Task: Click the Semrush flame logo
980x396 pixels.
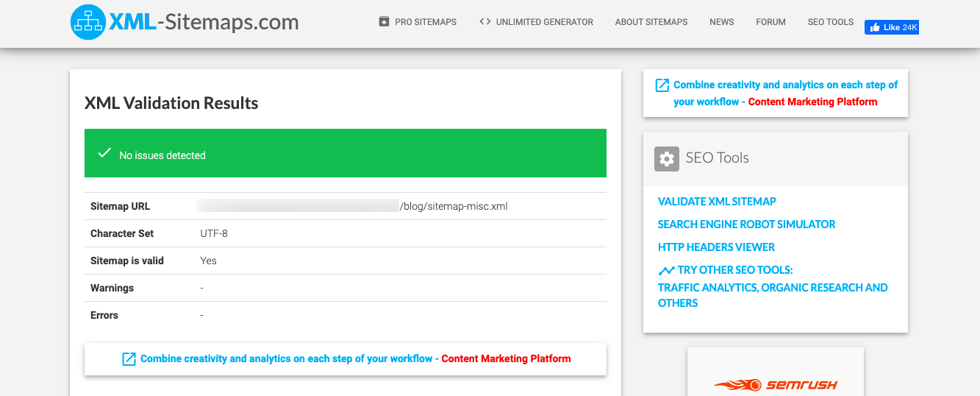Action: [738, 384]
